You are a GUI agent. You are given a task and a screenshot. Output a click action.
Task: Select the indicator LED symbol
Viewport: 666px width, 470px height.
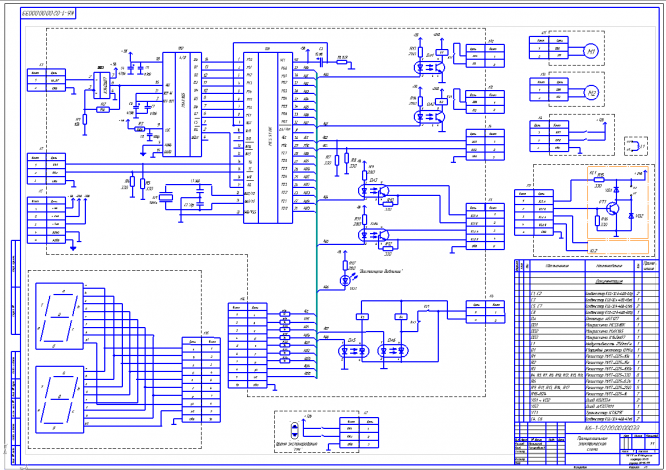pyautogui.click(x=345, y=280)
